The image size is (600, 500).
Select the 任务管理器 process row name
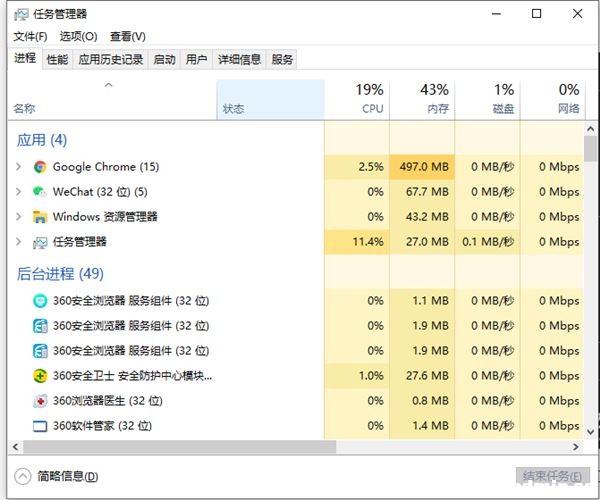point(80,242)
